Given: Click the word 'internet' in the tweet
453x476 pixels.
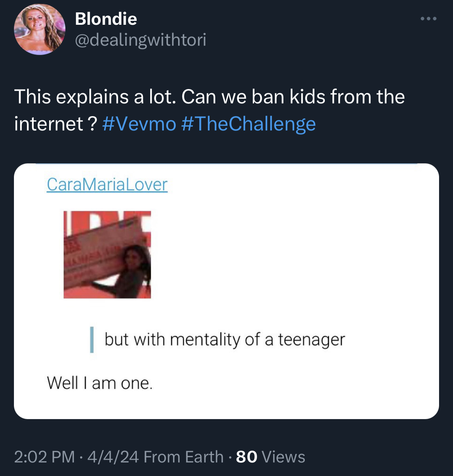Looking at the screenshot, I should click(x=49, y=124).
